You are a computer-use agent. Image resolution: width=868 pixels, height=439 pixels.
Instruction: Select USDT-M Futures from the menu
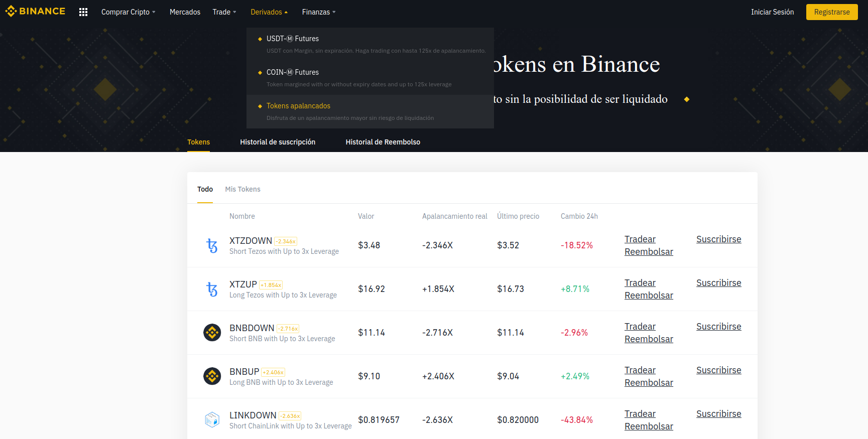click(293, 39)
